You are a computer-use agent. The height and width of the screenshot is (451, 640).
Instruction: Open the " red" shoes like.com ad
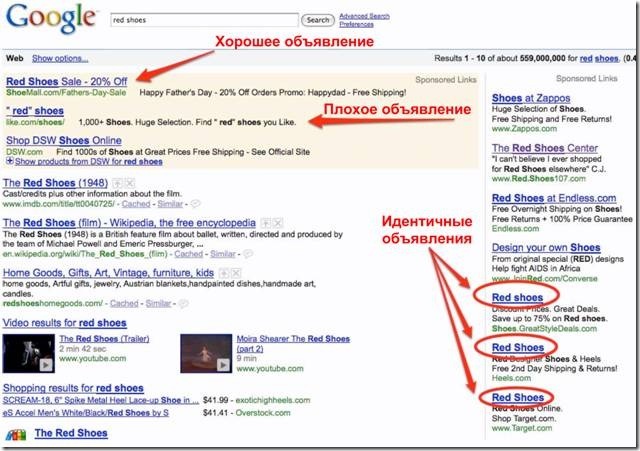point(35,111)
